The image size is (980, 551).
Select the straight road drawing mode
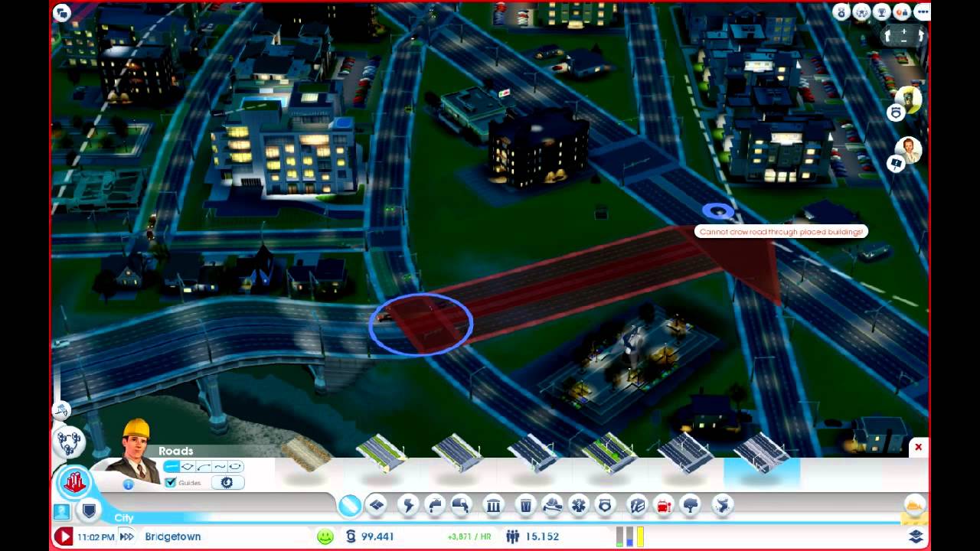click(x=171, y=467)
